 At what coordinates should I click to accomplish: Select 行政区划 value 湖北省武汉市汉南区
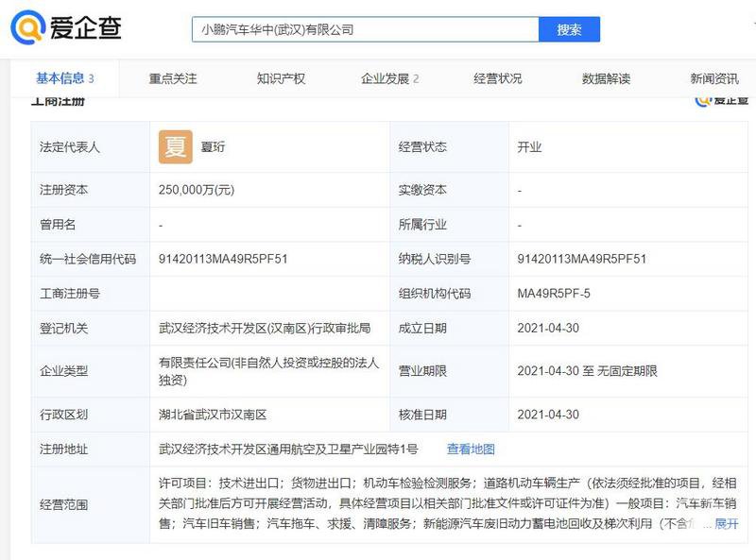click(213, 415)
